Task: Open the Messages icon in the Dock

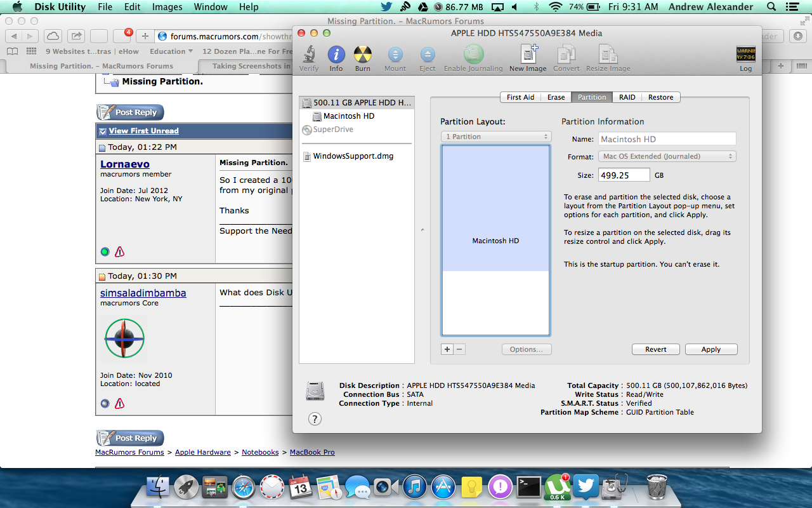Action: 358,487
